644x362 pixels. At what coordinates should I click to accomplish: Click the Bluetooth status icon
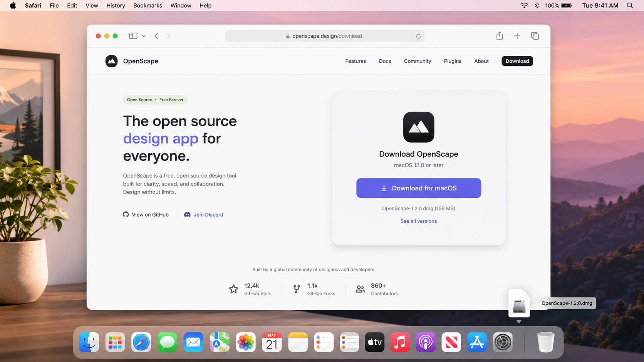(x=537, y=5)
